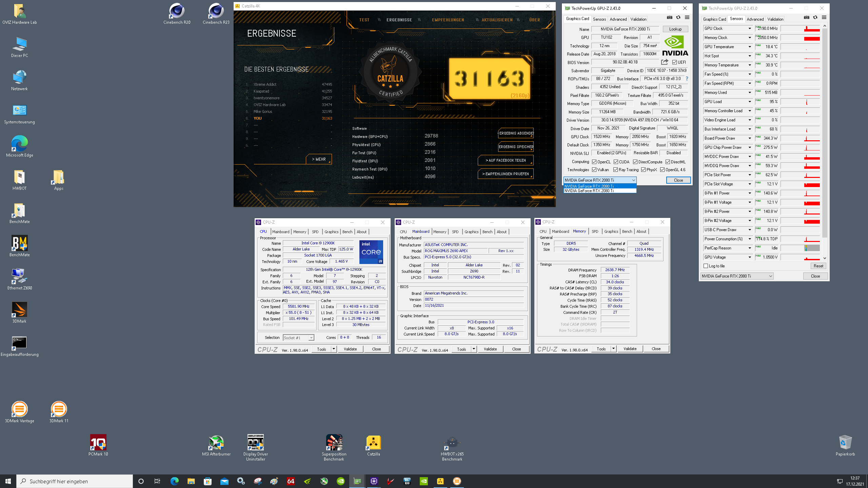This screenshot has height=488, width=868.
Task: Click the bus interface question mark icon
Action: 687,79
